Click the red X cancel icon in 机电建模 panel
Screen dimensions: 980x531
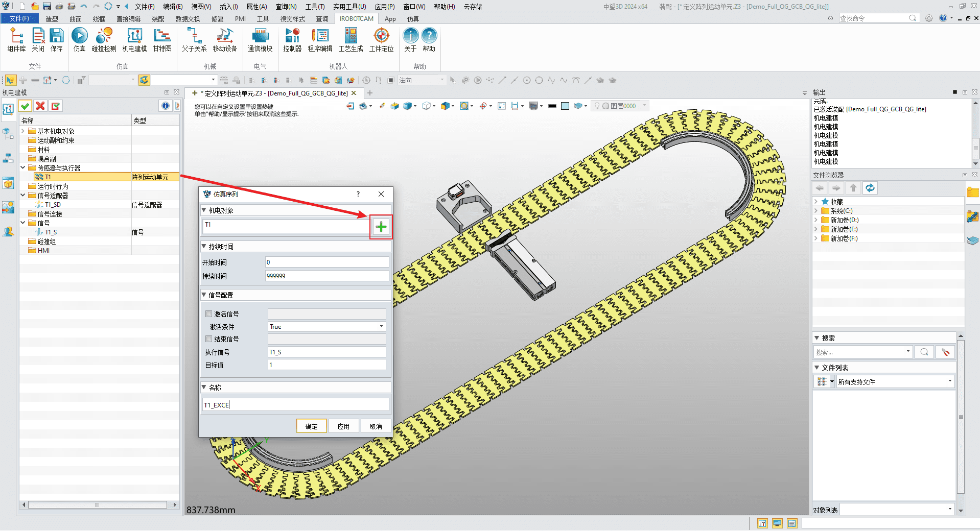(40, 106)
